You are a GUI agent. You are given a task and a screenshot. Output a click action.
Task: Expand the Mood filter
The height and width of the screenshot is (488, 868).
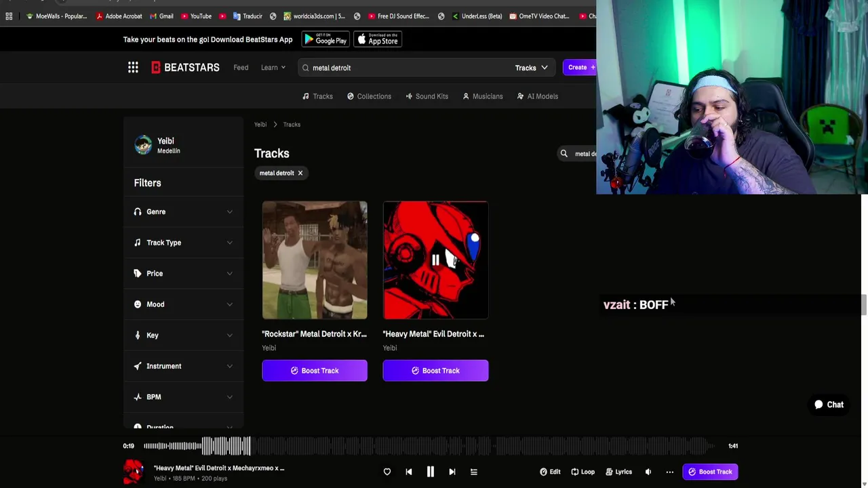[183, 304]
